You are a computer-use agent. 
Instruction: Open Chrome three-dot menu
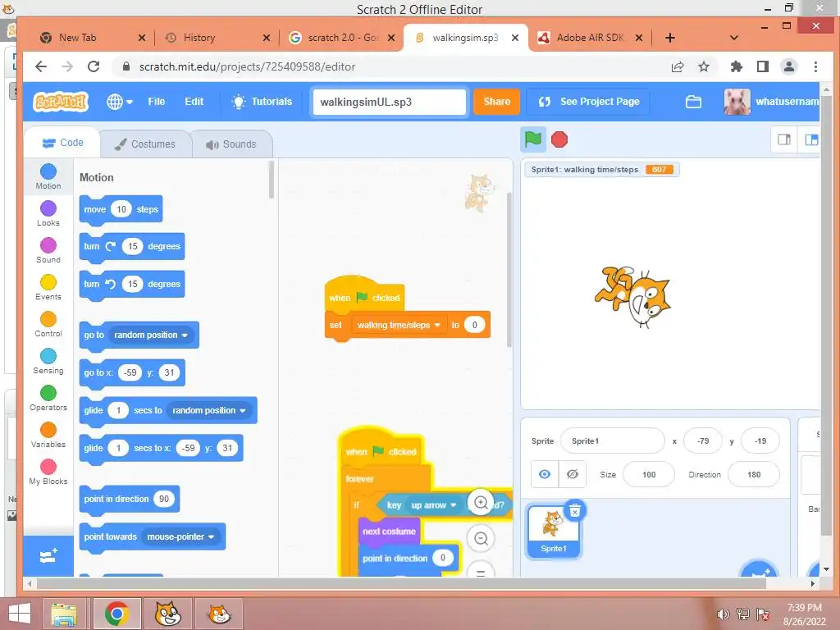pos(815,66)
